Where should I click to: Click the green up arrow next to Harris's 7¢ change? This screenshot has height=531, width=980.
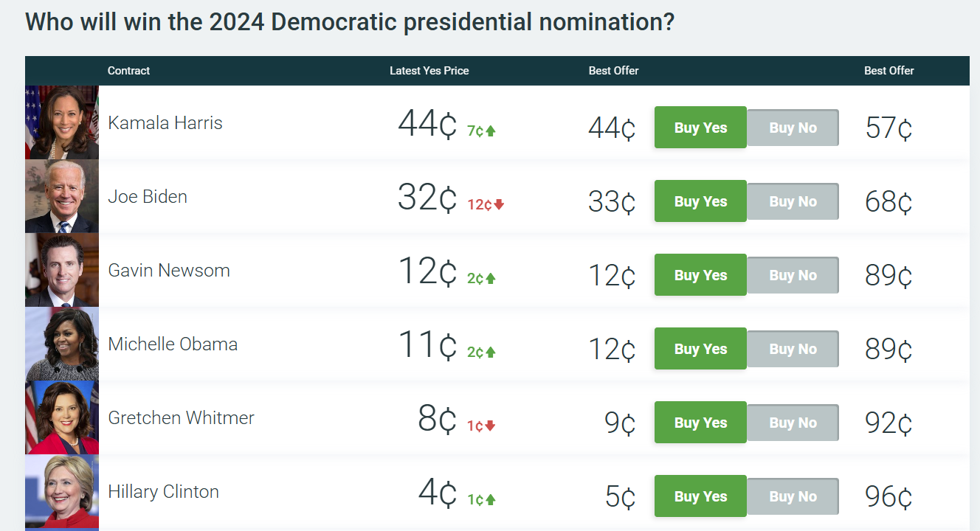pos(491,131)
